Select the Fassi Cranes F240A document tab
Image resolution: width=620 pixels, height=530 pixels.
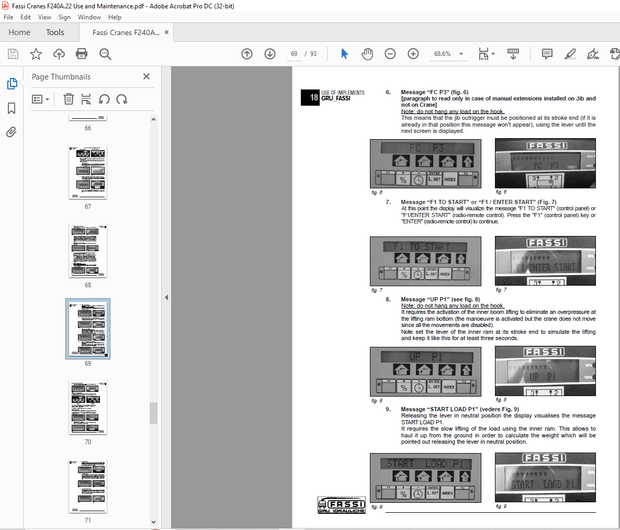(x=126, y=32)
